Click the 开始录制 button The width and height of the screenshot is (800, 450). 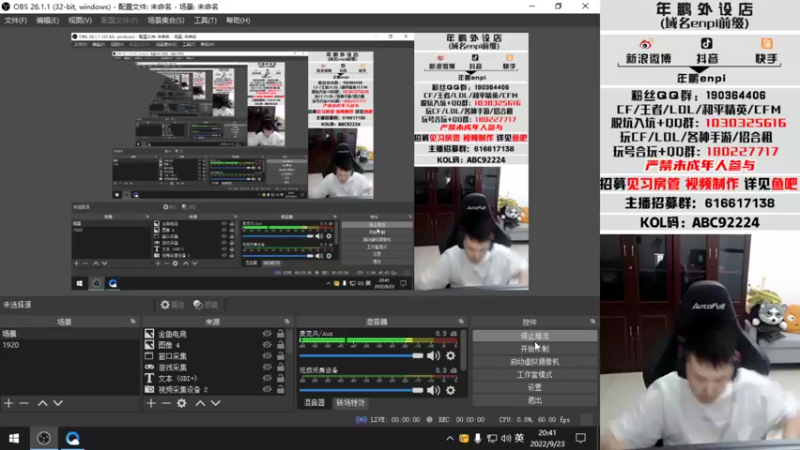pyautogui.click(x=535, y=349)
